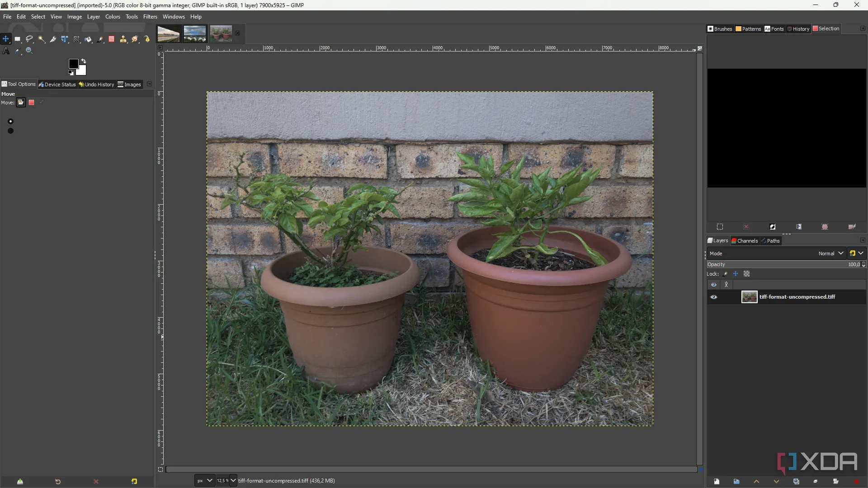The image size is (868, 488).
Task: Open the px unit dropdown
Action: (205, 481)
